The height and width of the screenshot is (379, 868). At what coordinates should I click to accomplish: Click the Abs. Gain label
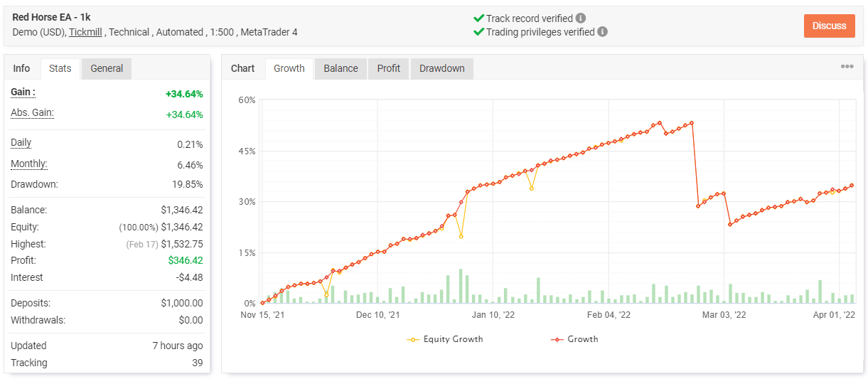[32, 113]
